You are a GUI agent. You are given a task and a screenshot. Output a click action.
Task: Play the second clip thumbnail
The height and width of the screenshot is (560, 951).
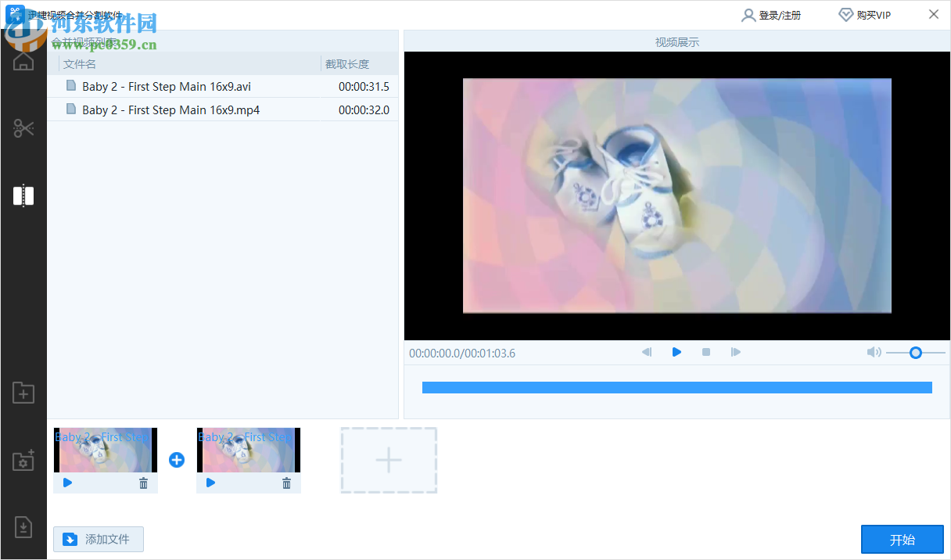coord(210,483)
